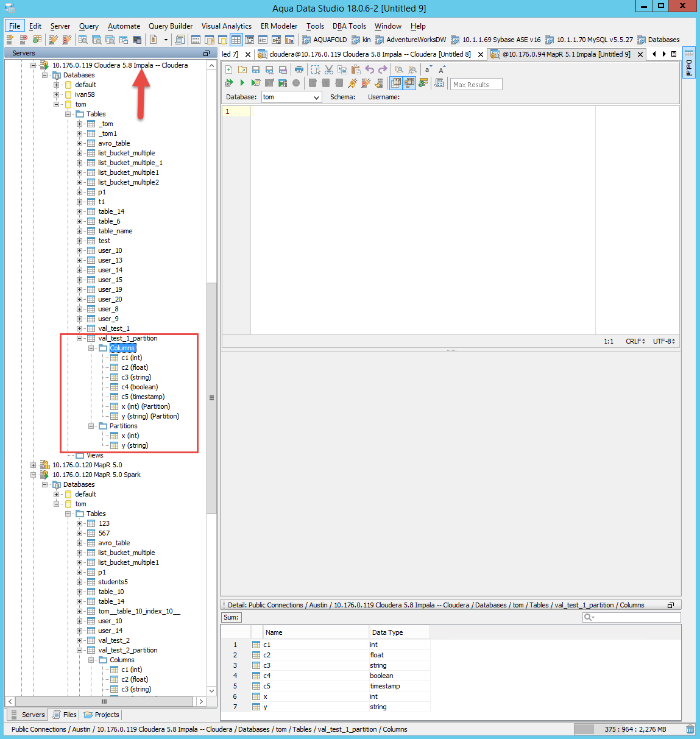700x739 pixels.
Task: Click the Print icon in query toolbar
Action: 299,70
